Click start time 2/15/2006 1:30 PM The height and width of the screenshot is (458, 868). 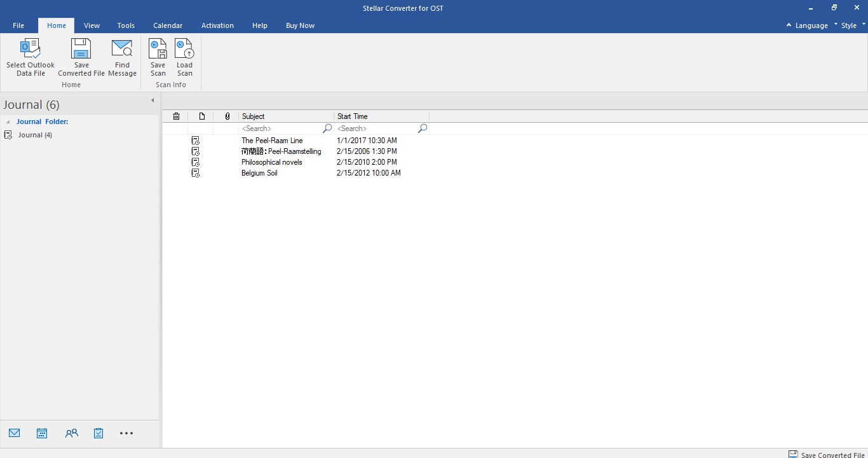click(367, 151)
